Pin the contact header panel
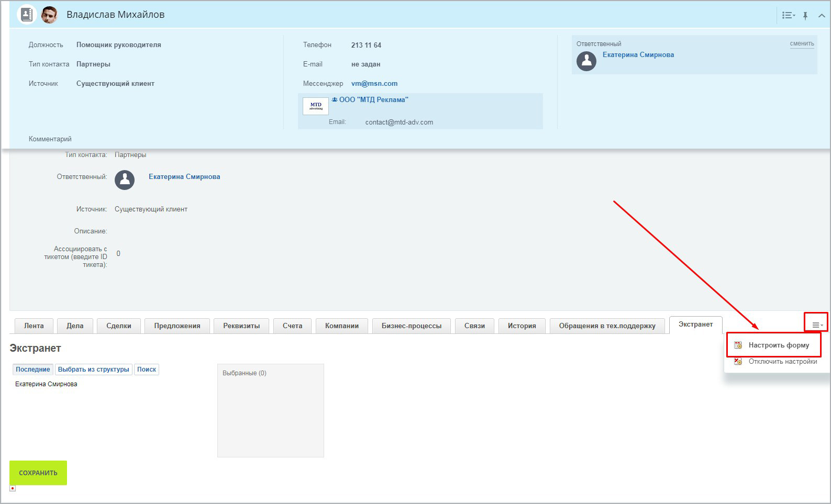The height and width of the screenshot is (504, 831). (805, 16)
